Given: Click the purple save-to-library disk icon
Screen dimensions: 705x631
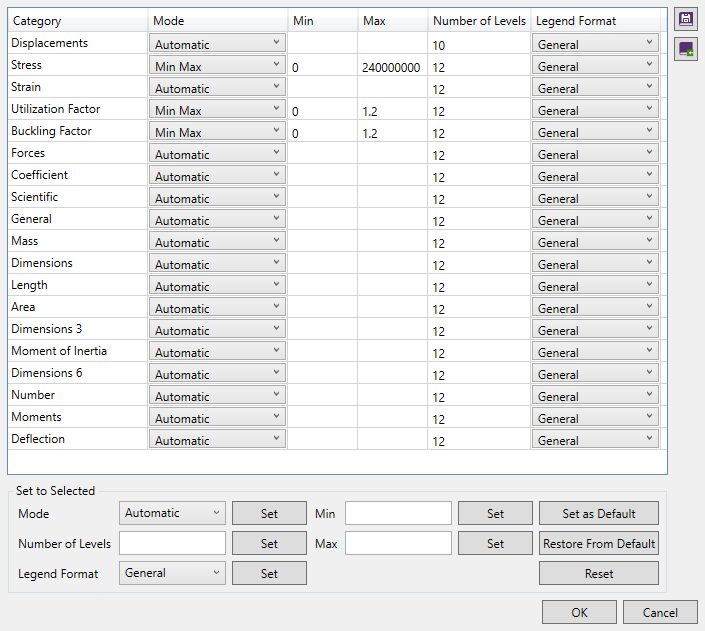Looking at the screenshot, I should point(686,19).
